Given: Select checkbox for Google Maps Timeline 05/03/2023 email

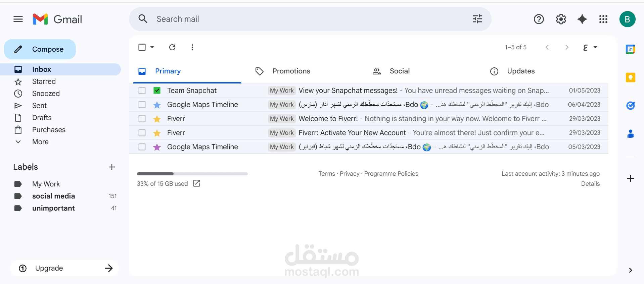Looking at the screenshot, I should click(142, 147).
